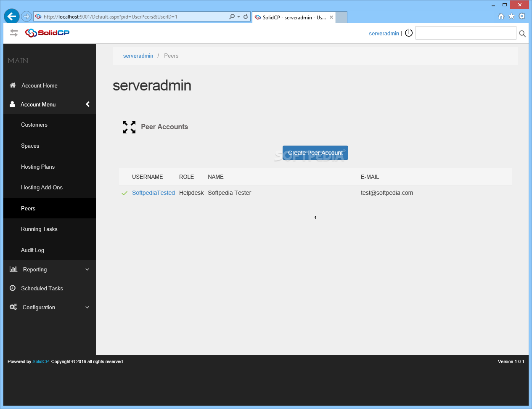The height and width of the screenshot is (409, 532).
Task: Select the SolidCP - serveradmin browser tab
Action: pyautogui.click(x=294, y=17)
